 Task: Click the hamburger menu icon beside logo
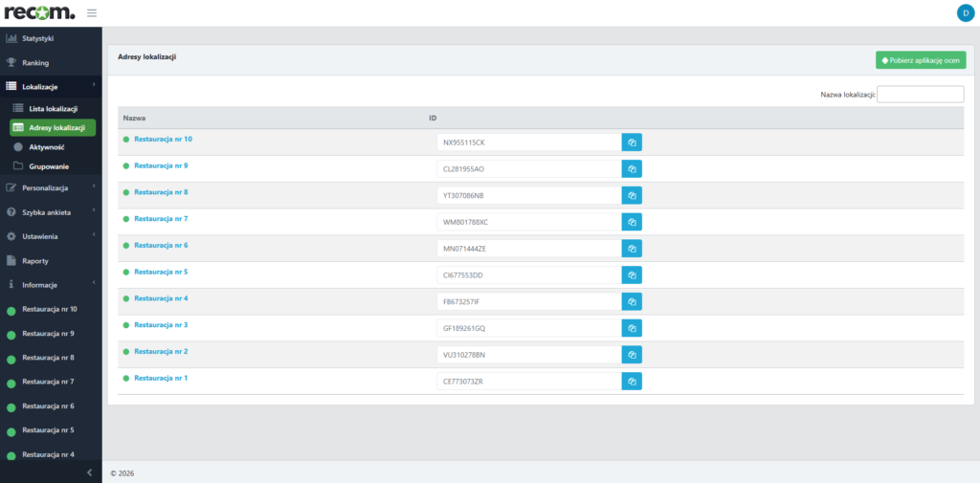point(92,13)
